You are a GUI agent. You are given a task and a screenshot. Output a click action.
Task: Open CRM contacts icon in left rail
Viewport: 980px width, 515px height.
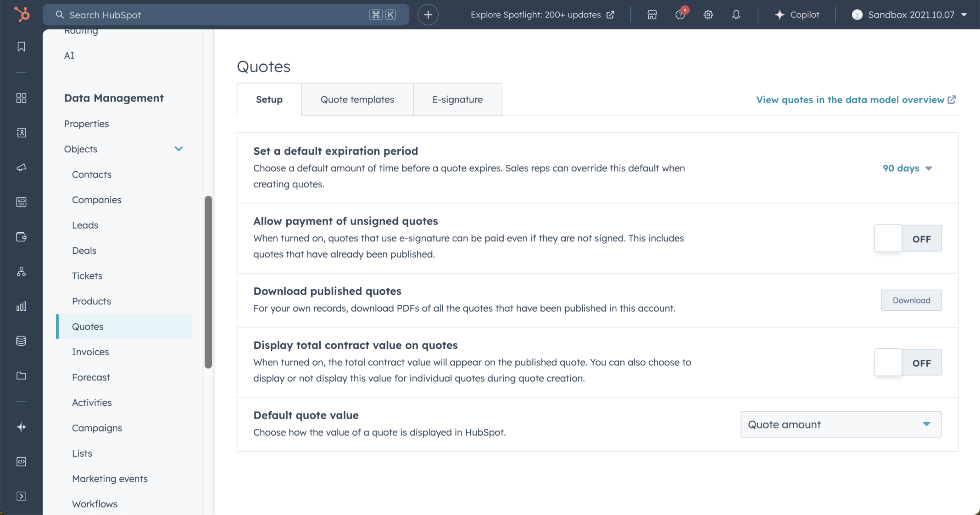pos(21,133)
